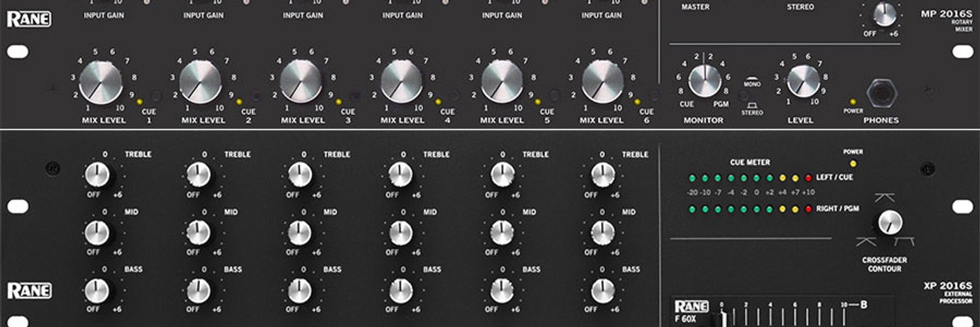
Task: Click channel 1 MID knob
Action: click(97, 233)
